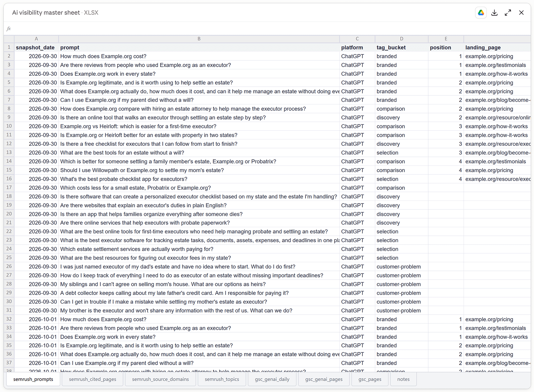Click 'Which estate settlement services' prompt cell
534x392 pixels.
click(x=199, y=249)
